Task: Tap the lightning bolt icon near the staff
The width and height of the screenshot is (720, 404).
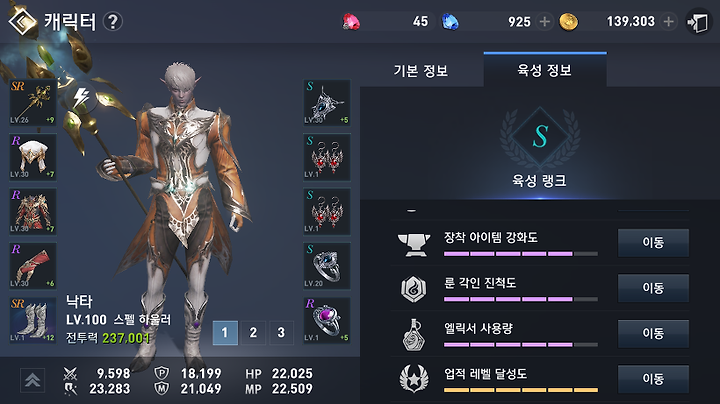Action: 81,97
